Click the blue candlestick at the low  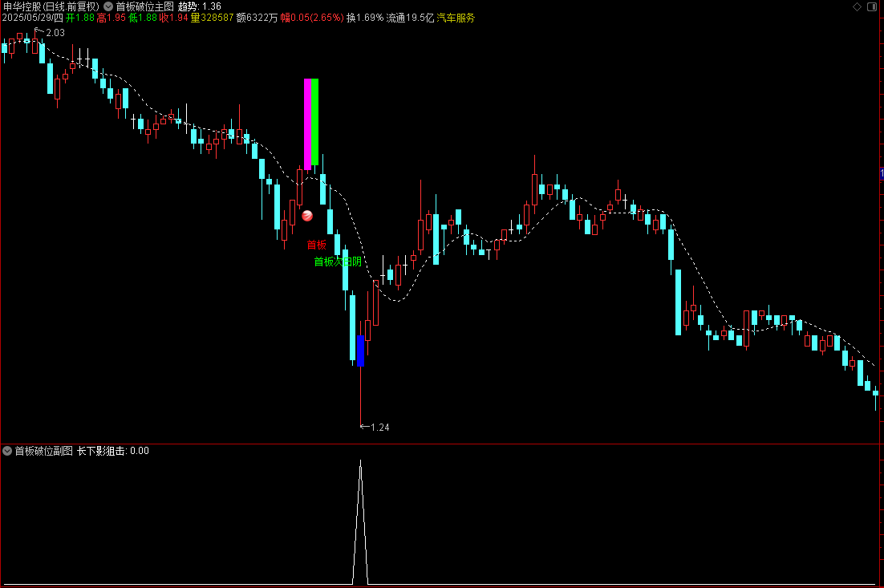tap(360, 351)
